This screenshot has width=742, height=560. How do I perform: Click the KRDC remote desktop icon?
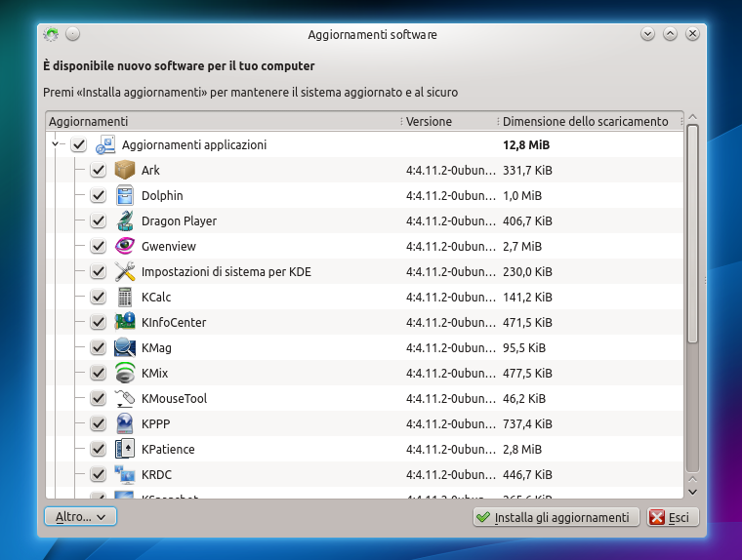pyautogui.click(x=125, y=474)
